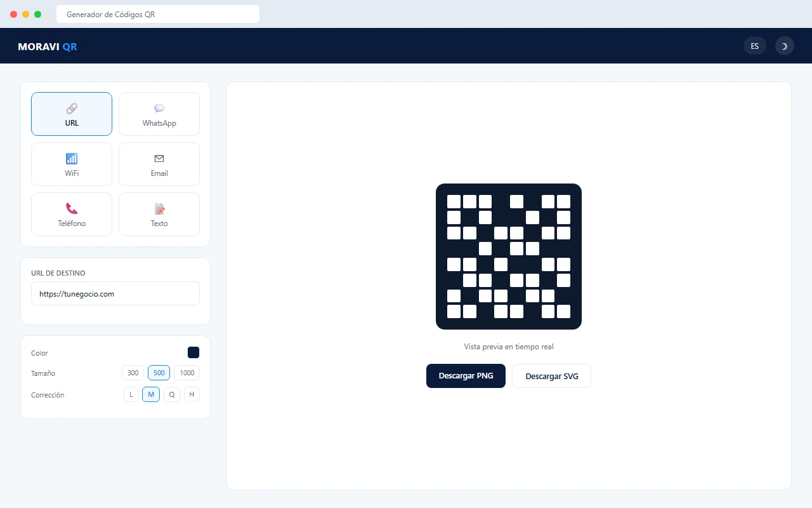Screen dimensions: 812x508
Task: Choose correction level L
Action: pyautogui.click(x=131, y=394)
